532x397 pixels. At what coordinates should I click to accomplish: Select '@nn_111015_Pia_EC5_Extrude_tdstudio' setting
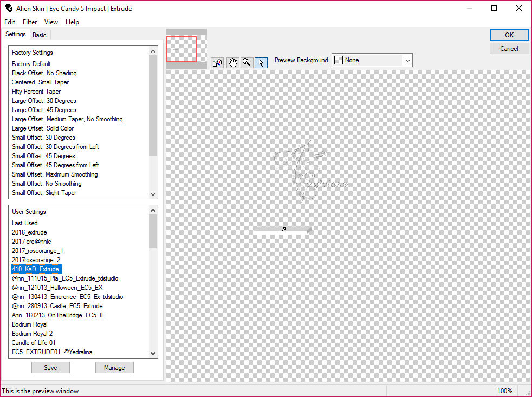65,278
